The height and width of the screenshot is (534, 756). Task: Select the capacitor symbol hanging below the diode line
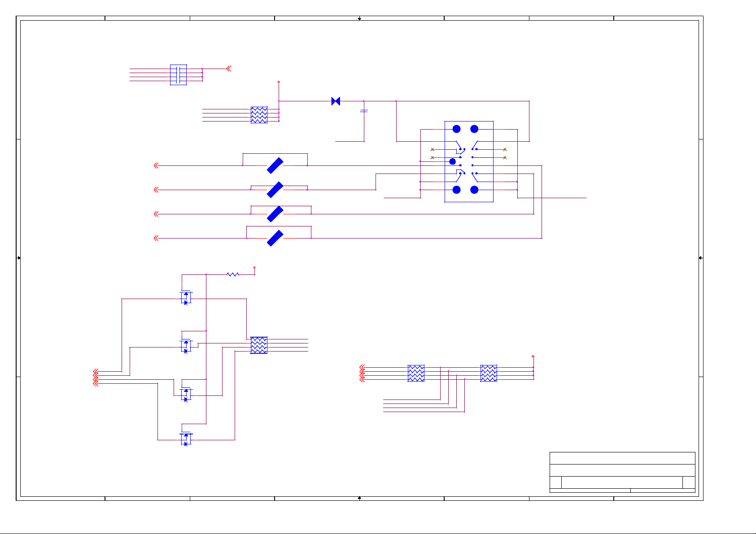364,111
